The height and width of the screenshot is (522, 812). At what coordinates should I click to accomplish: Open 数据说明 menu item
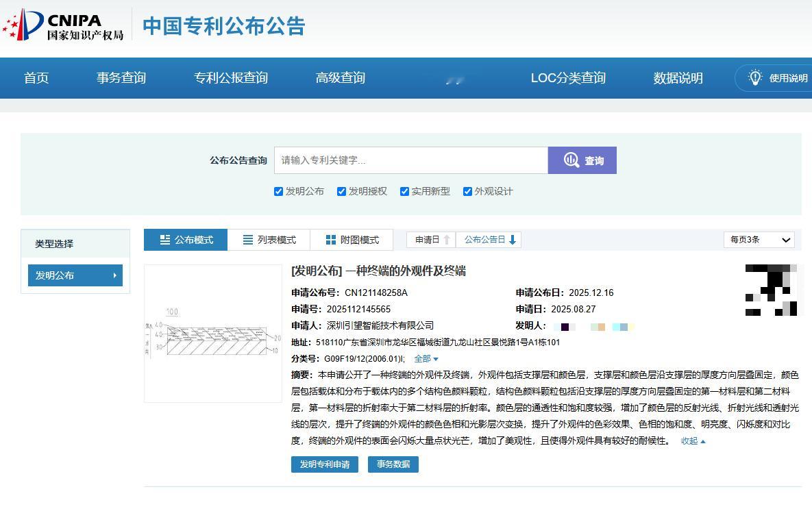click(678, 78)
